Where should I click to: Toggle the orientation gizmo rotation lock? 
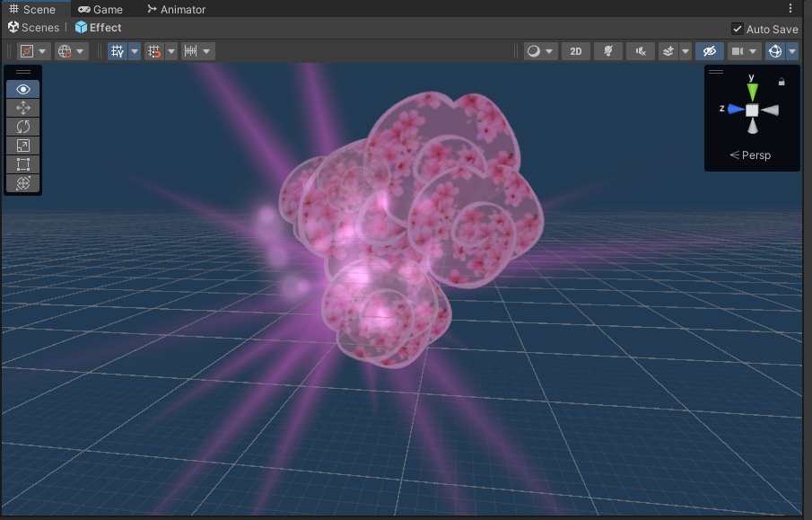(x=781, y=82)
